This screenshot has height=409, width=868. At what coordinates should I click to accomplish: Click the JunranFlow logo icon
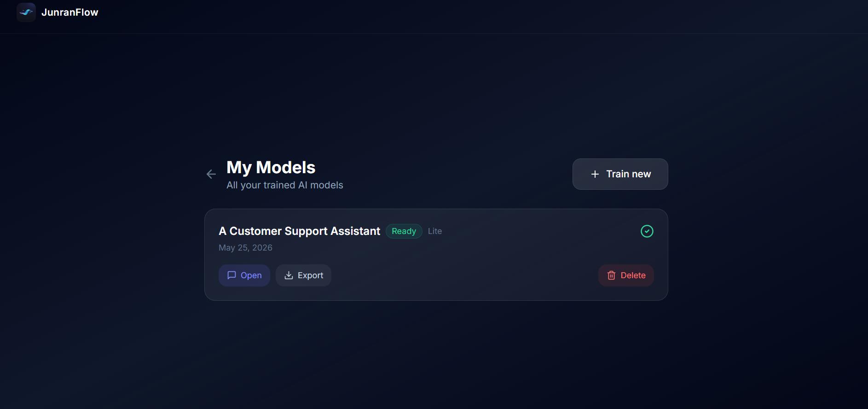pos(26,12)
